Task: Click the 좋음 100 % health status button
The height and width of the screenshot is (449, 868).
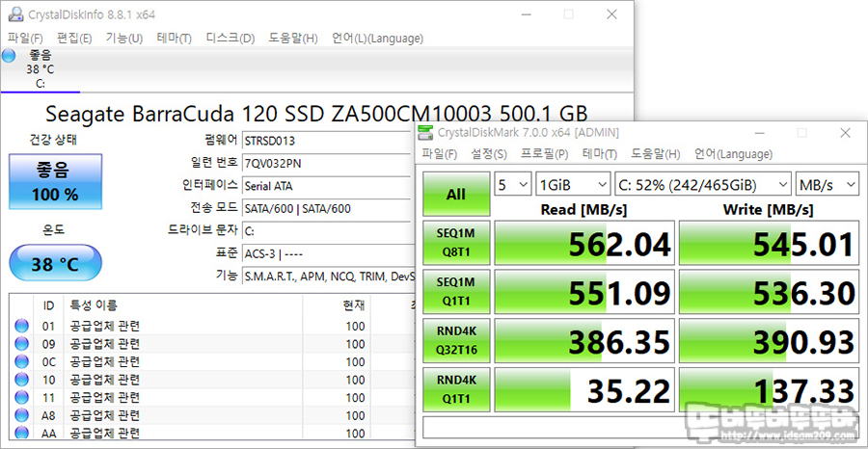Action: click(55, 182)
